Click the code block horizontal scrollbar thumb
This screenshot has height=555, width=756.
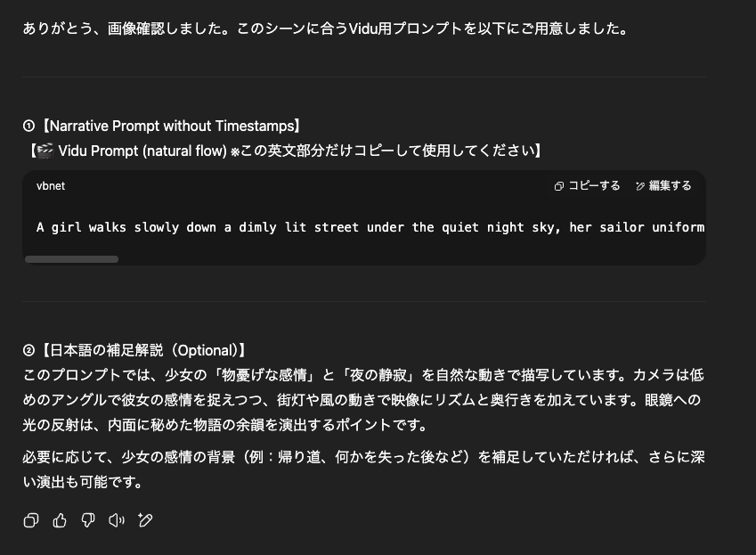pyautogui.click(x=71, y=259)
